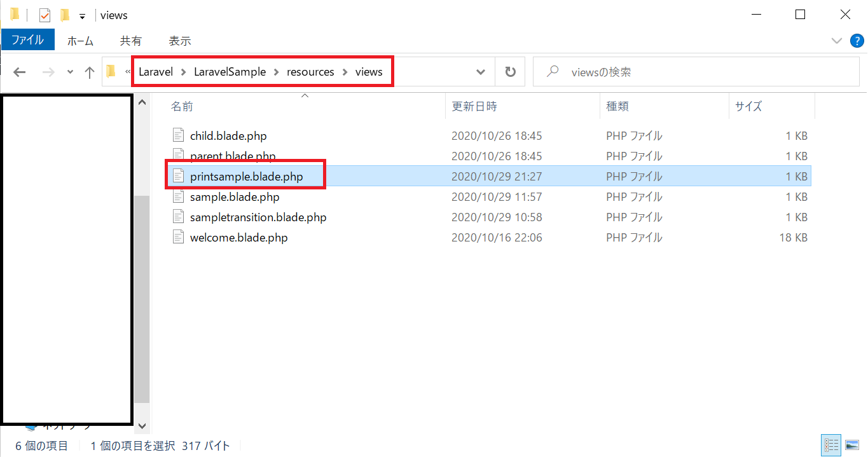Click navigation pane scrollbar down arrow
This screenshot has width=868, height=457.
(x=142, y=426)
